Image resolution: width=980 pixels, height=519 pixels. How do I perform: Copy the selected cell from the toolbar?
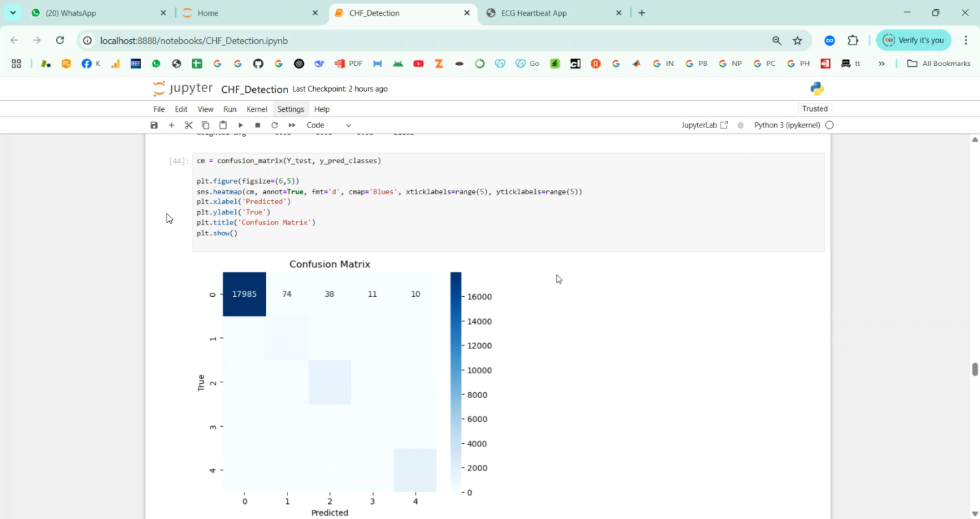pyautogui.click(x=205, y=125)
